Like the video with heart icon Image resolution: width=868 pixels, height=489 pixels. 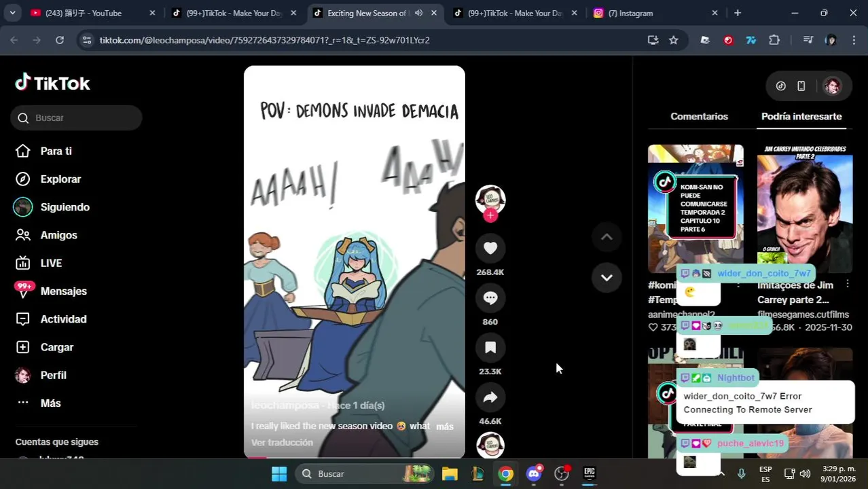(x=490, y=248)
